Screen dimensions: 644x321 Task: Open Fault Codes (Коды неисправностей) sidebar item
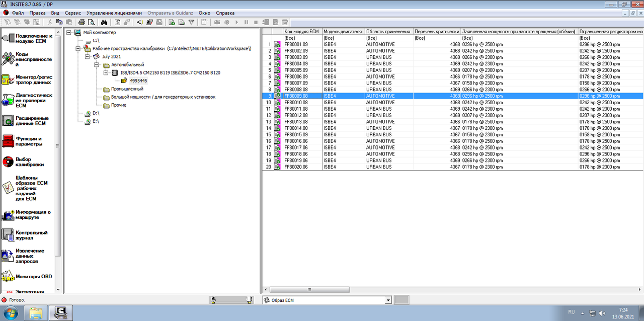point(27,59)
